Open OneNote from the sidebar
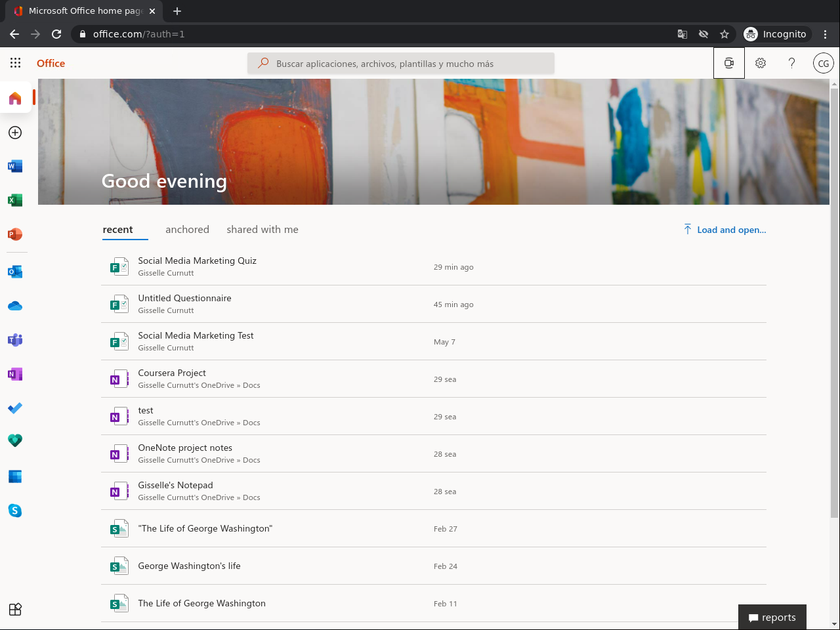The width and height of the screenshot is (840, 630). [x=15, y=374]
